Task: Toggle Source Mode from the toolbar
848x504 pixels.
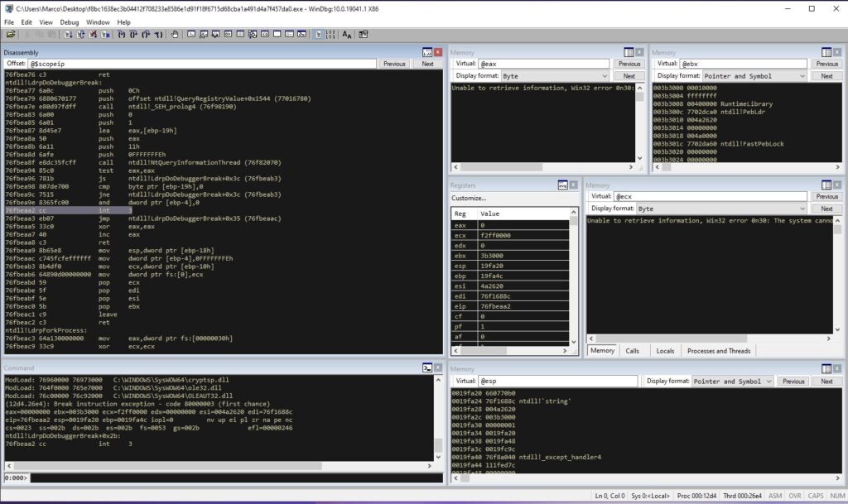Action: pos(318,34)
